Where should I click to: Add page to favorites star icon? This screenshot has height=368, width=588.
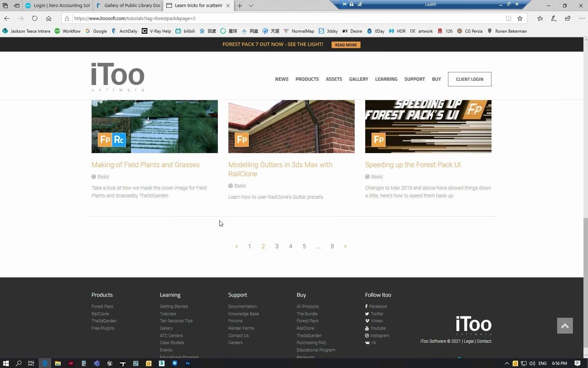(x=520, y=18)
